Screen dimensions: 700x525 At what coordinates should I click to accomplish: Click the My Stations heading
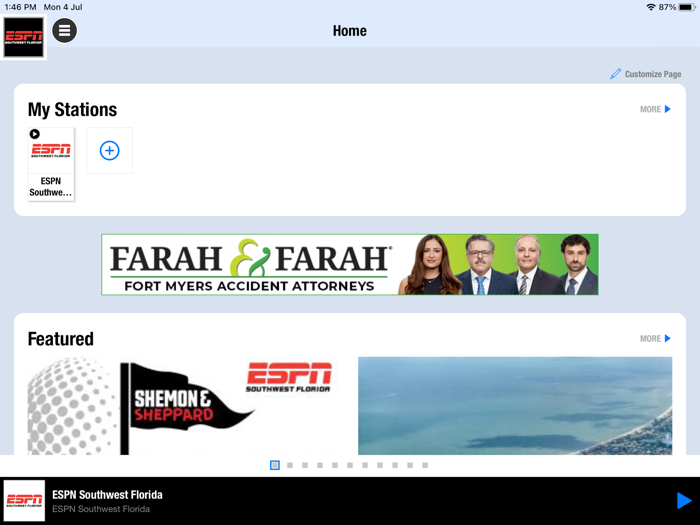click(72, 110)
